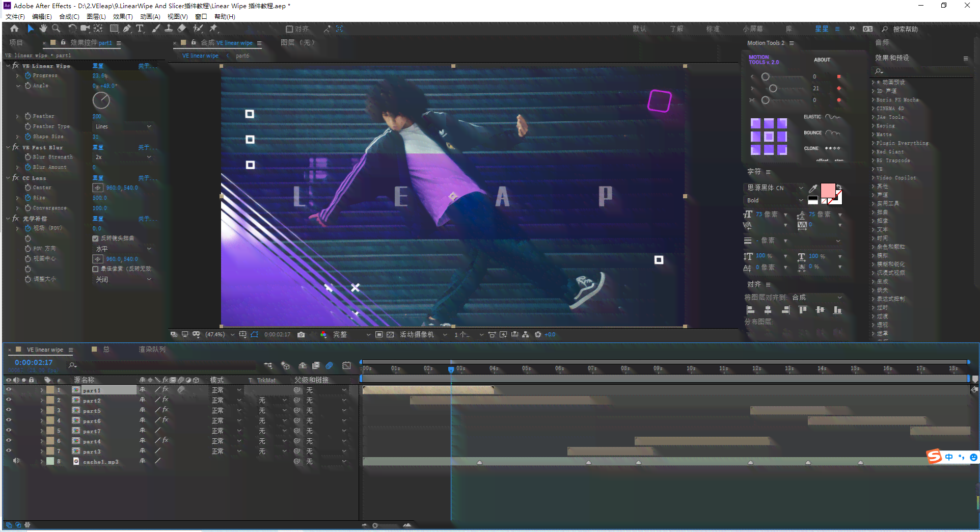
Task: Select the Rotation tool
Action: coord(72,29)
